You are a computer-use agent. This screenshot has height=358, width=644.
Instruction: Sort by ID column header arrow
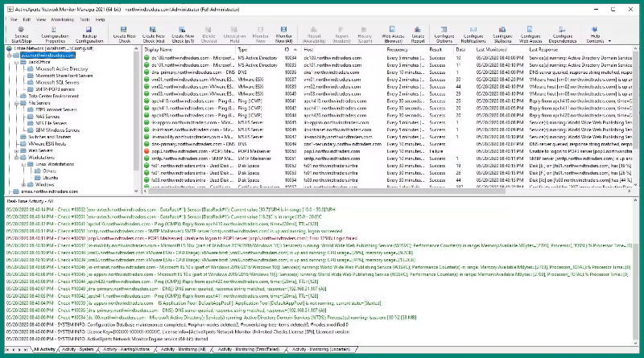[295, 50]
